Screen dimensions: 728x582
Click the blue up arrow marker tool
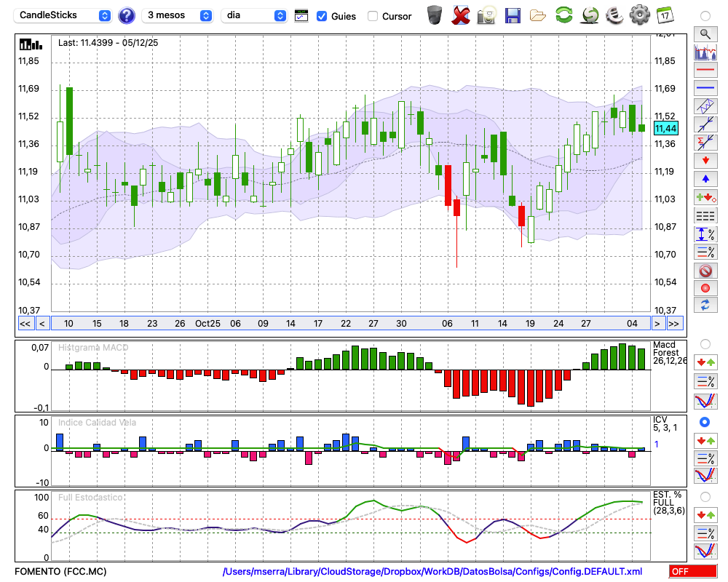705,179
